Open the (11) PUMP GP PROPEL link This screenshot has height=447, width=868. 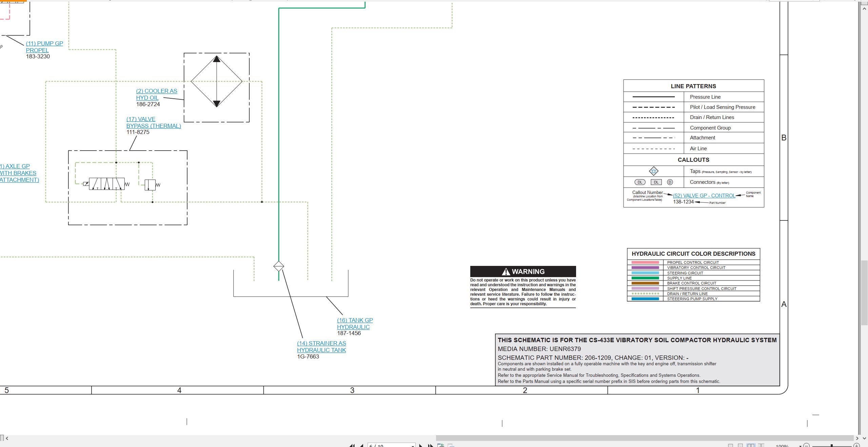[x=44, y=47]
